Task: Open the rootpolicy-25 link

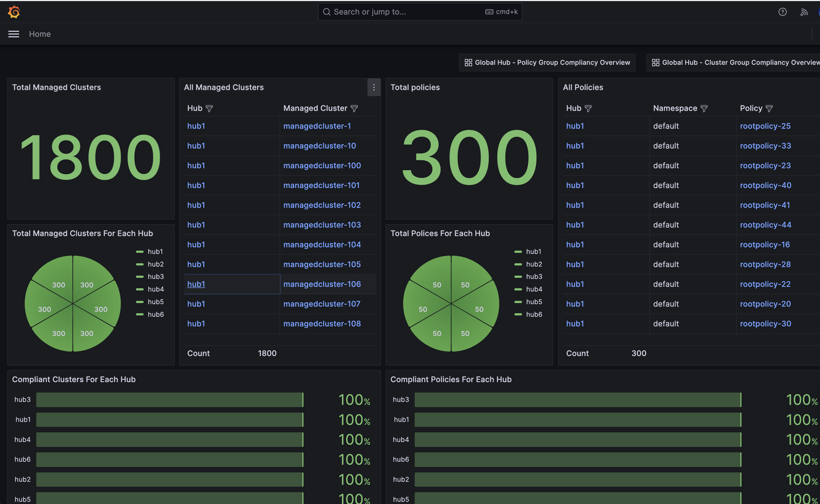Action: tap(765, 126)
